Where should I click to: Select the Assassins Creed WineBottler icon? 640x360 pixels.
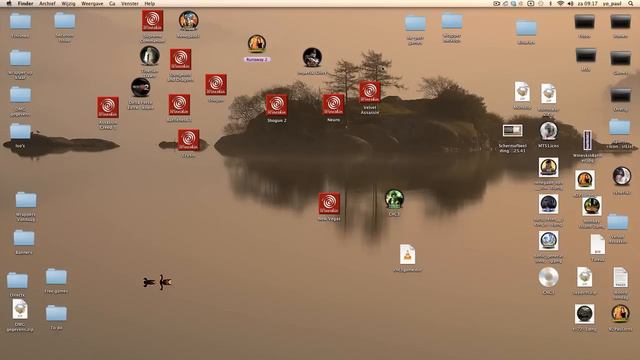108,107
